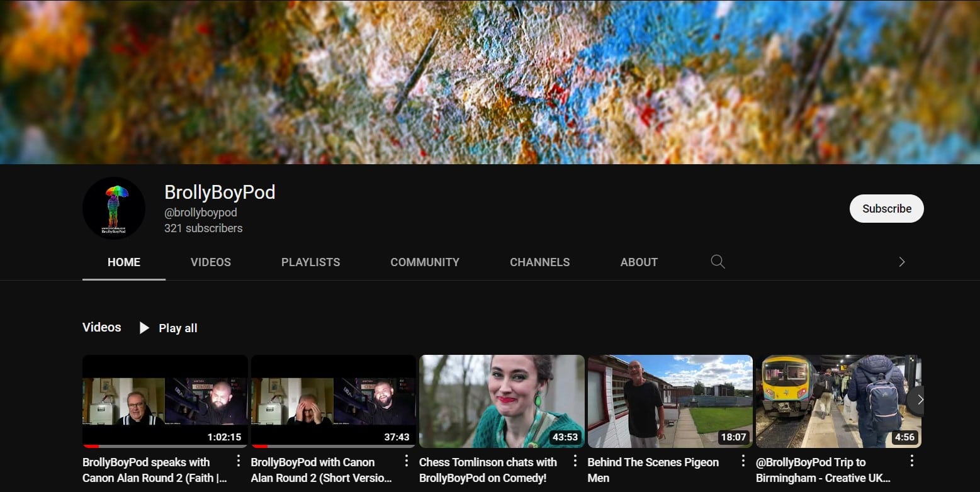Subscribe to BrollyBoyPod channel
The width and height of the screenshot is (980, 492).
point(886,209)
